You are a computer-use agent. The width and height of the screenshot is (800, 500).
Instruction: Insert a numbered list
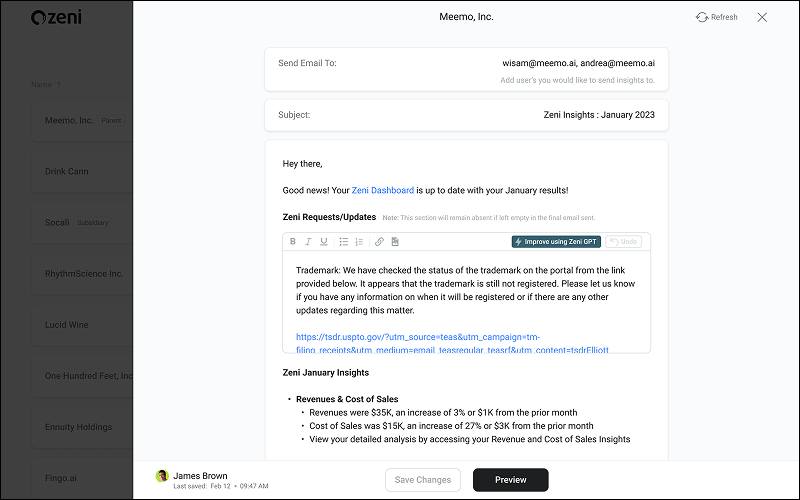(x=359, y=242)
